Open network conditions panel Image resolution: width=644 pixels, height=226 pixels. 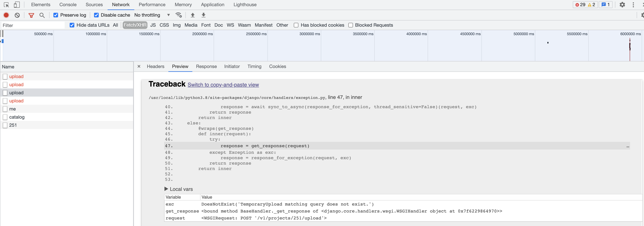click(x=179, y=15)
